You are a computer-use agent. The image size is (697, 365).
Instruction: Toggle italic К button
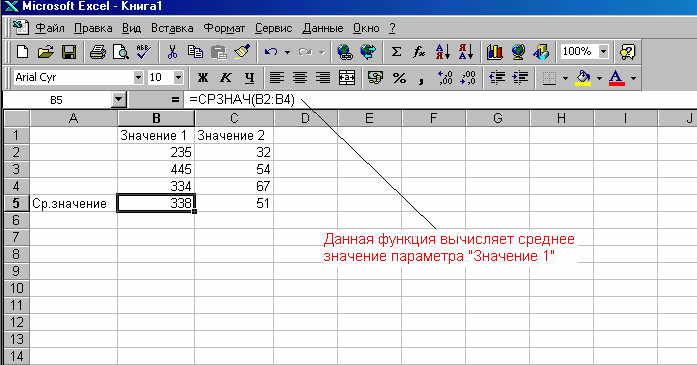(x=226, y=78)
